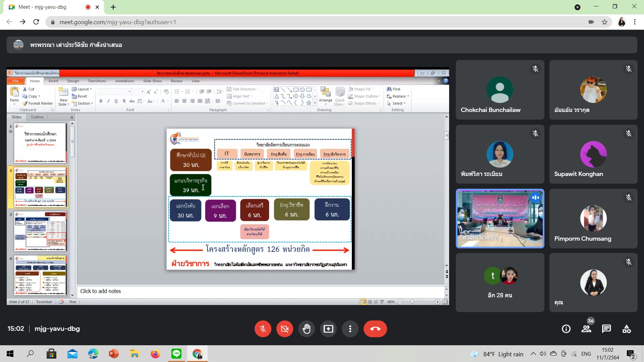Turn the camera on
This screenshot has width=644, height=362.
(x=284, y=329)
